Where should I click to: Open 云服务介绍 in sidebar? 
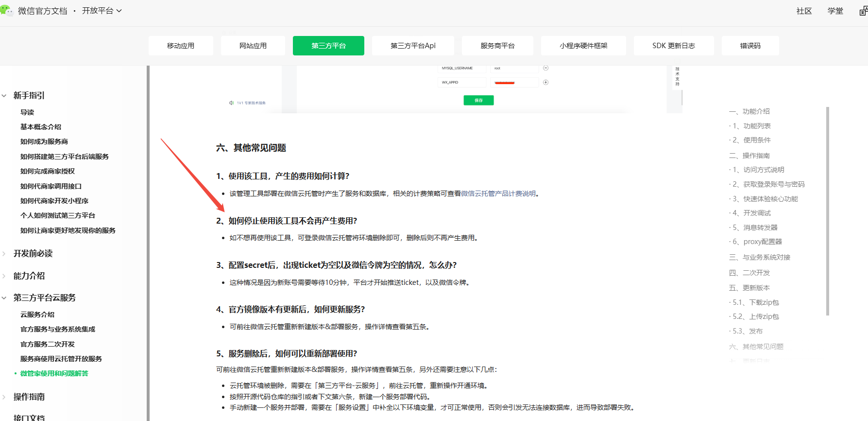tap(37, 315)
